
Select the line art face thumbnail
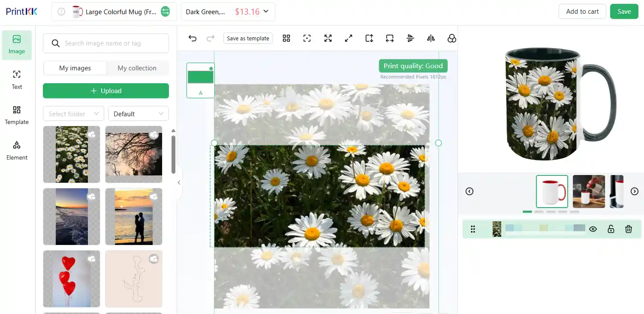click(134, 279)
